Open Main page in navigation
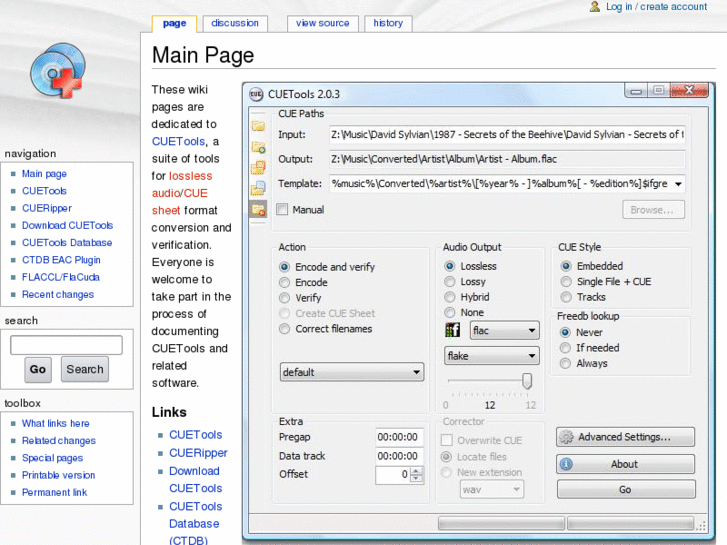 click(45, 174)
